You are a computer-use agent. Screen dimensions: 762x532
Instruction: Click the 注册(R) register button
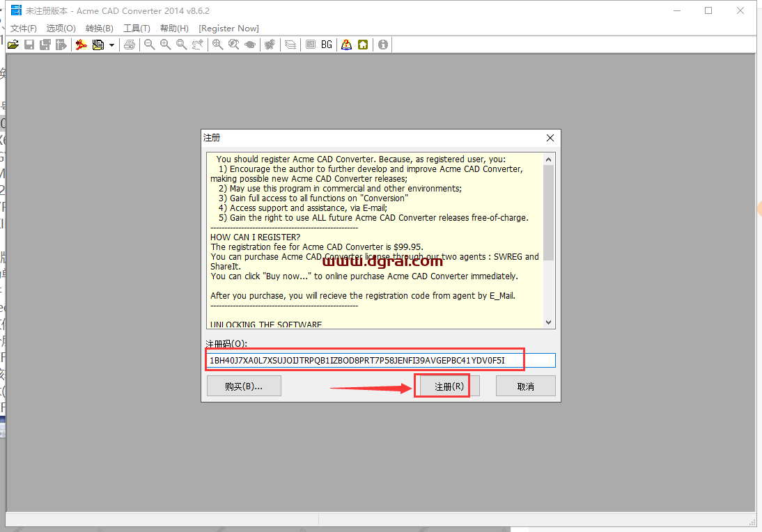tap(449, 386)
